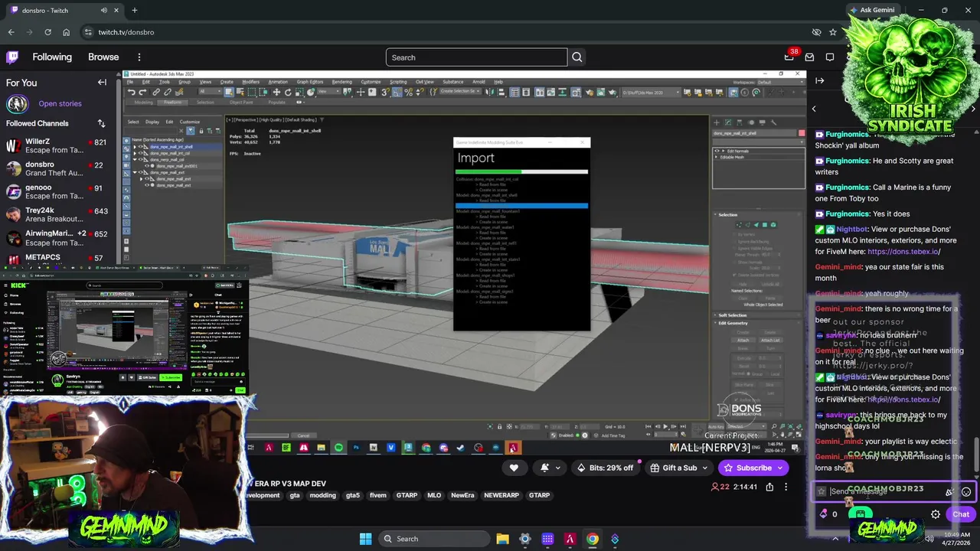Open Chrome from the Windows taskbar
The width and height of the screenshot is (980, 551).
click(x=592, y=539)
